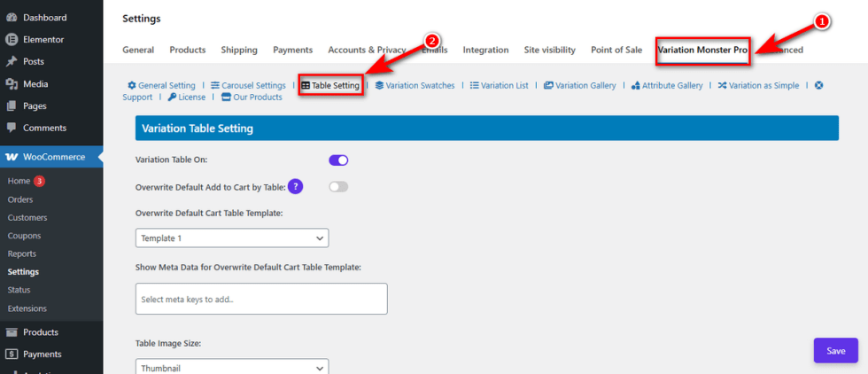The width and height of the screenshot is (868, 374).
Task: Open the License link
Action: click(x=192, y=97)
